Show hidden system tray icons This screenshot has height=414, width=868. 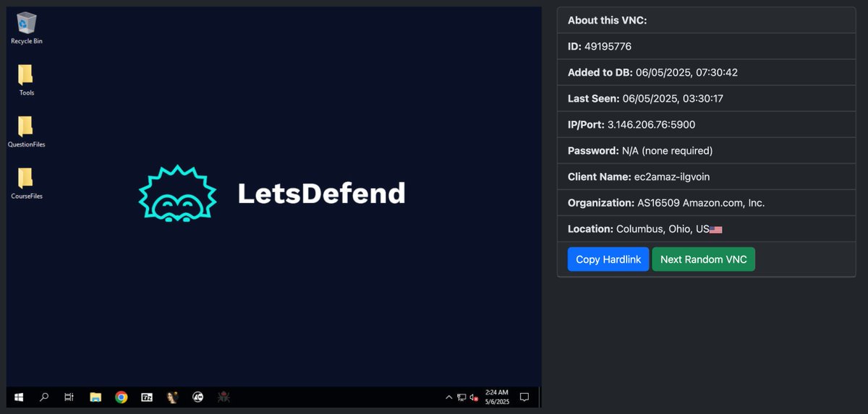pos(448,397)
